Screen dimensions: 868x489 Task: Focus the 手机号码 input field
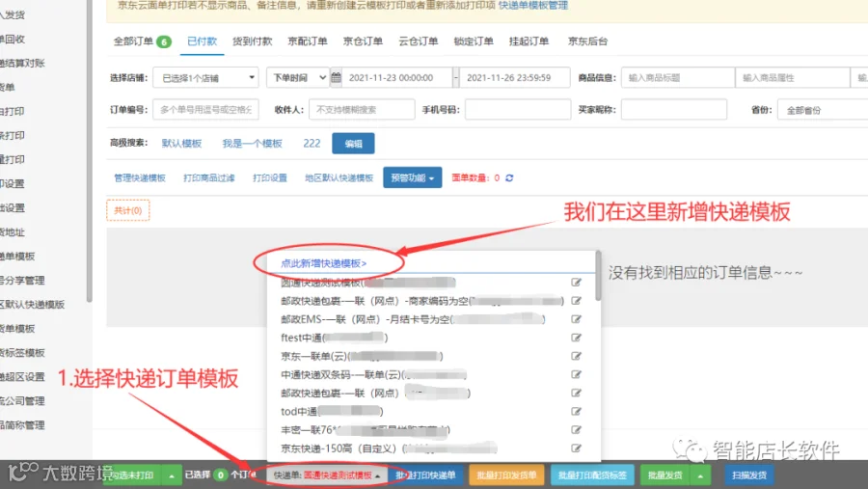coord(518,110)
